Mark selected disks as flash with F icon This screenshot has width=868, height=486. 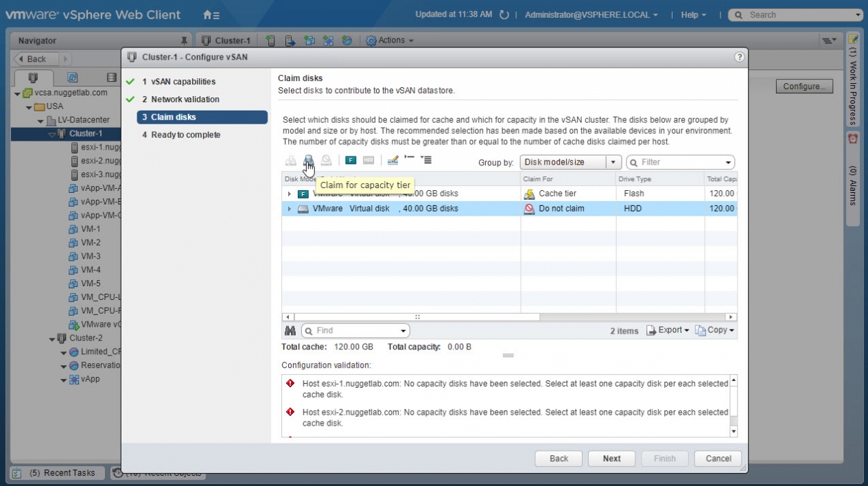(351, 161)
